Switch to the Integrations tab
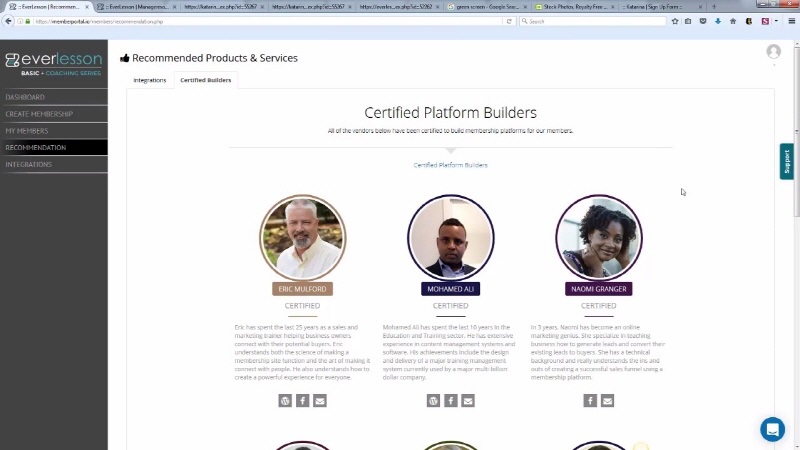This screenshot has width=800, height=450. (149, 80)
